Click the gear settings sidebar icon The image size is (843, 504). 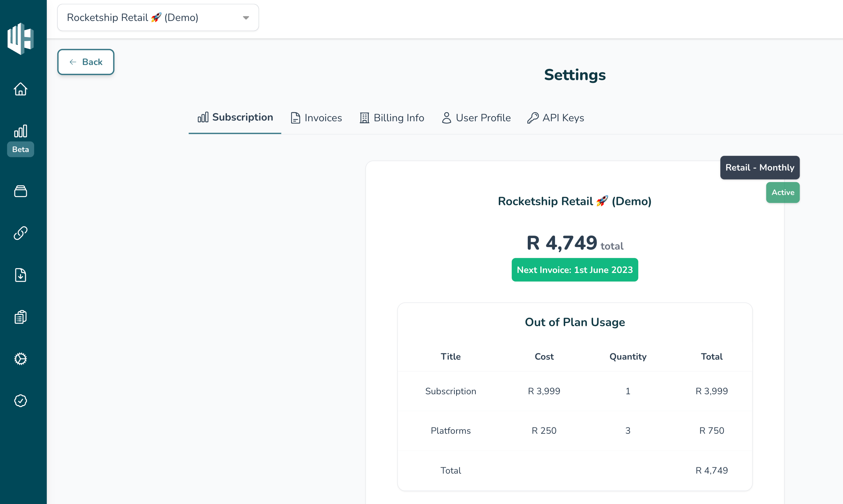20,359
